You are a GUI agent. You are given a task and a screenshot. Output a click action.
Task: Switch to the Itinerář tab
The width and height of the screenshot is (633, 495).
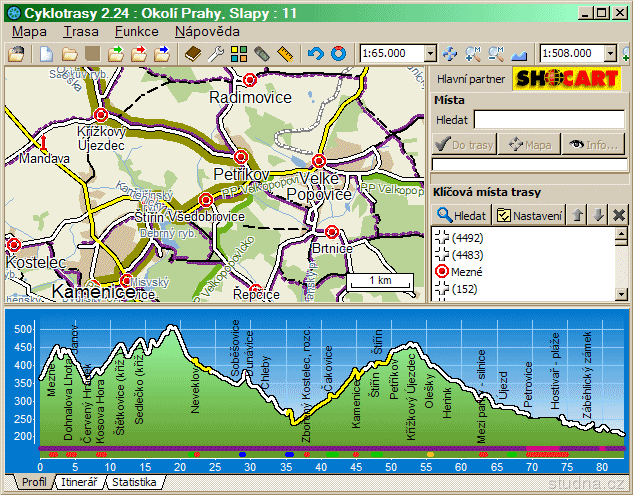point(78,482)
